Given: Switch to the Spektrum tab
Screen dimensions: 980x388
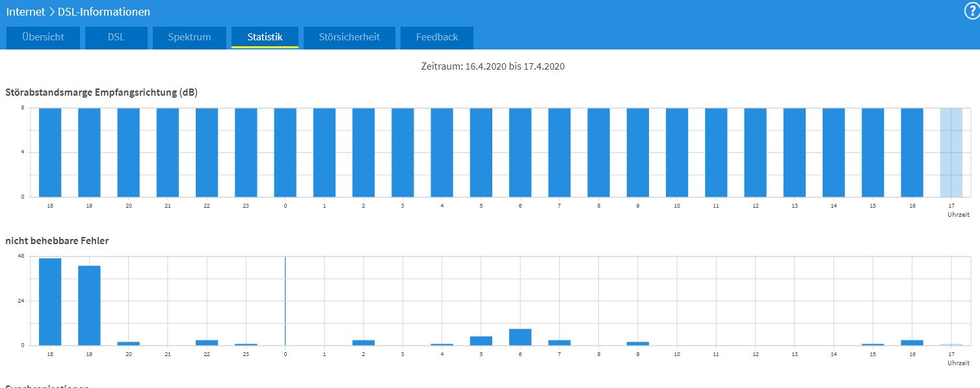Looking at the screenshot, I should click(189, 37).
